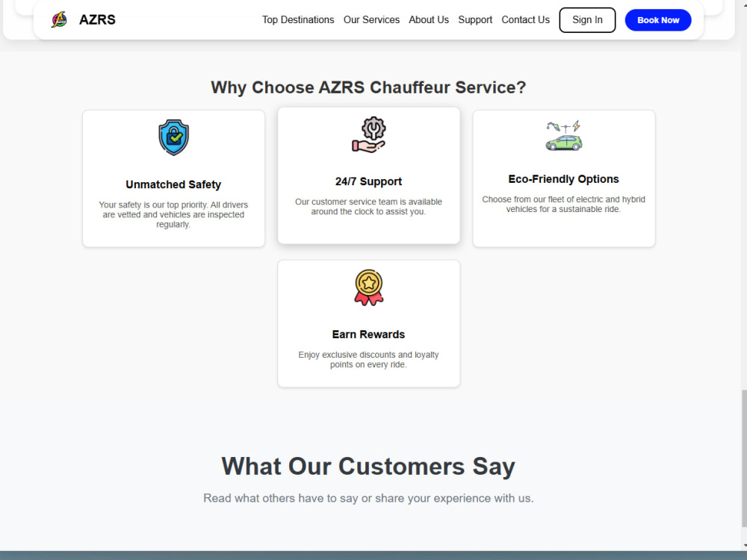Go to About Us page
The image size is (747, 560).
429,20
